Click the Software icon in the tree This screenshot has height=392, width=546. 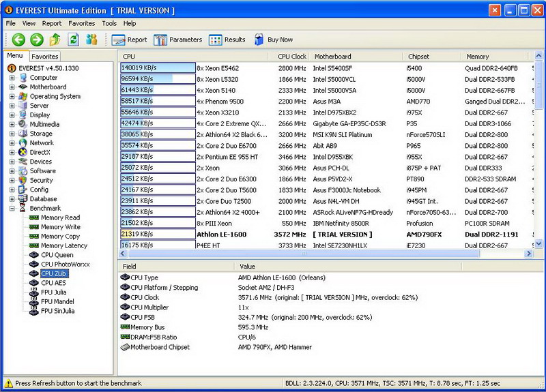click(23, 171)
